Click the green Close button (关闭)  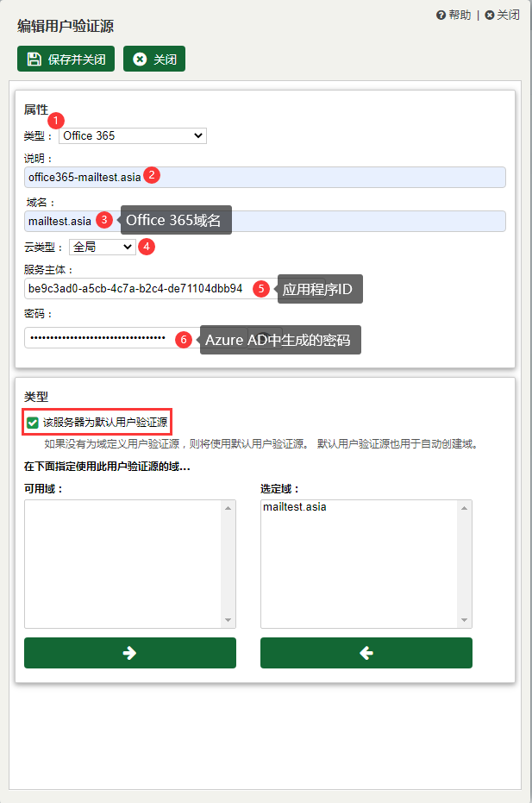coord(154,59)
